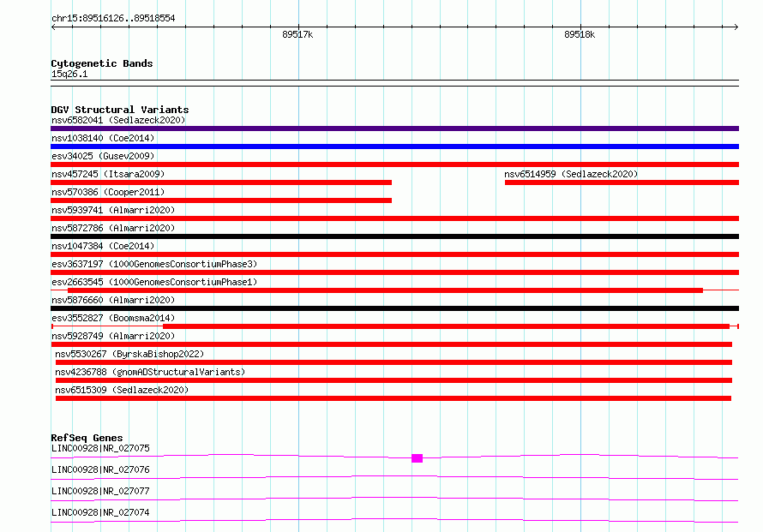Click variant label nsv6515309 (Sedlazeck2020)
The width and height of the screenshot is (763, 532).
click(122, 390)
